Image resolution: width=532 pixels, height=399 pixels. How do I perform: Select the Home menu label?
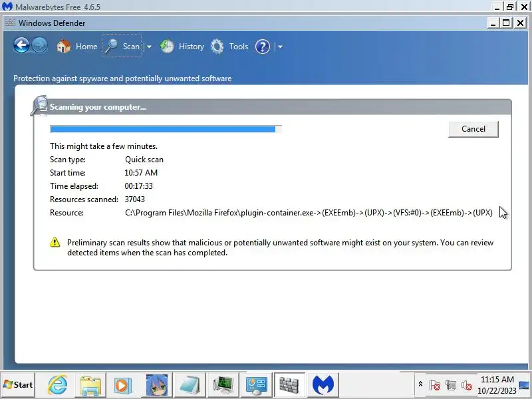click(86, 47)
